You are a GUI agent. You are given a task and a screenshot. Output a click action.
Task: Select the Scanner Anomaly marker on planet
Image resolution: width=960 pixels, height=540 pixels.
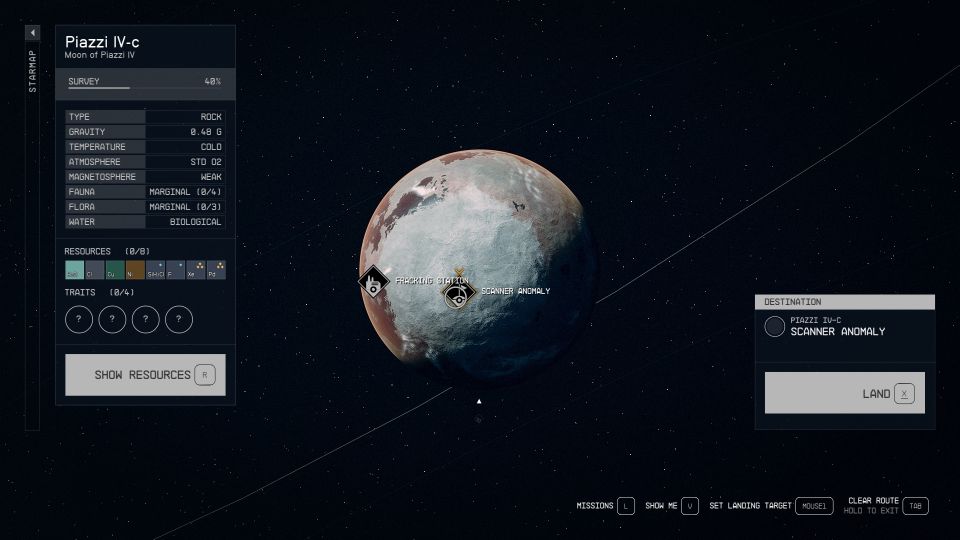tap(458, 294)
